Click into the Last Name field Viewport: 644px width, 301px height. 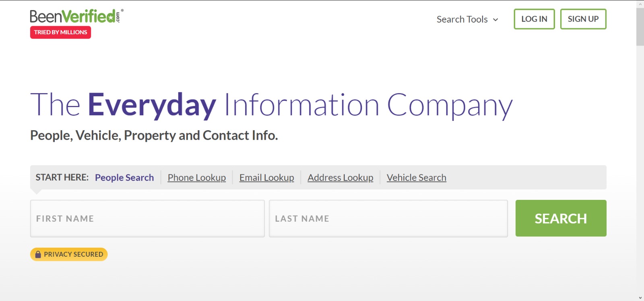(388, 218)
